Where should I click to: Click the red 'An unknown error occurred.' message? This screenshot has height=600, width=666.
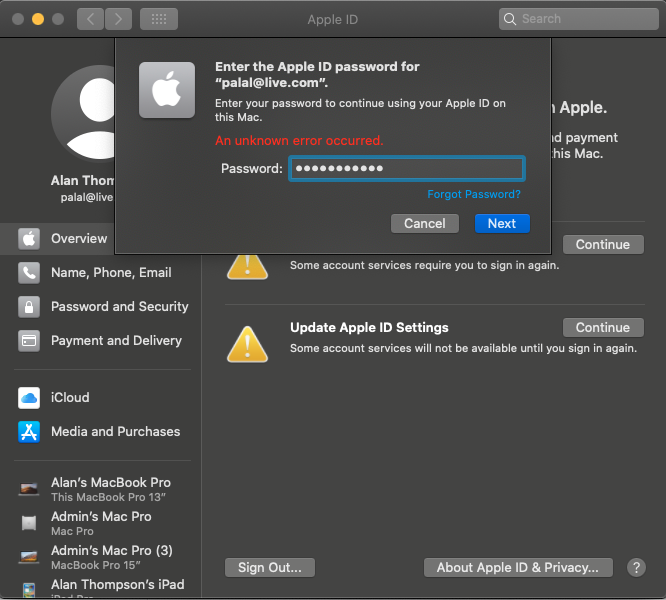point(299,141)
